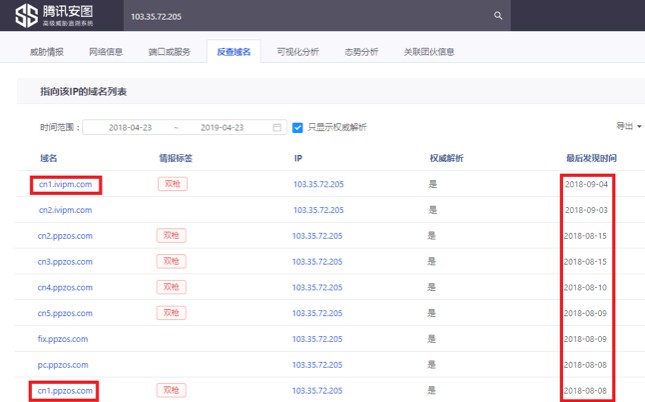Open the 可视化分析 tab
Image resolution: width=645 pixels, height=402 pixels.
[297, 51]
